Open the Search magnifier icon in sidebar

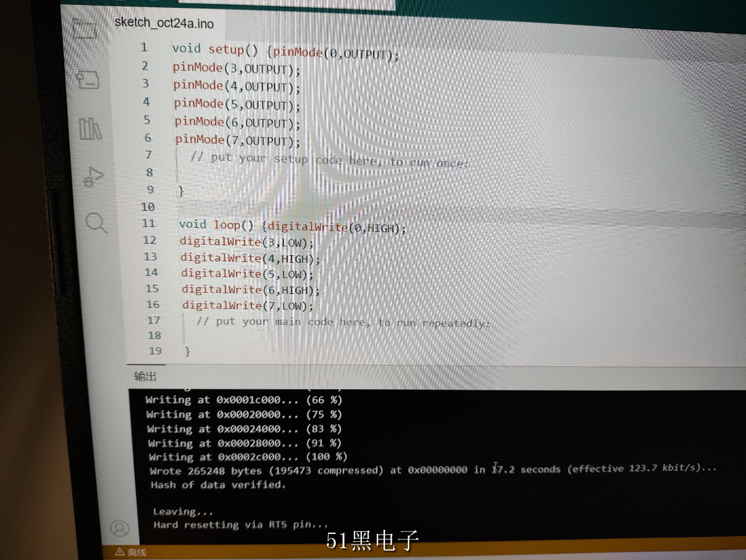[96, 223]
